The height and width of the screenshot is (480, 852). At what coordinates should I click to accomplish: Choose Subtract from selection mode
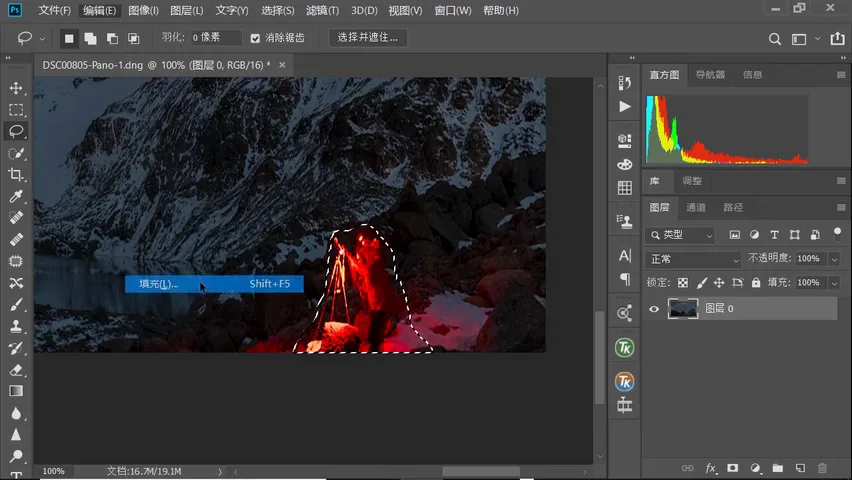112,39
